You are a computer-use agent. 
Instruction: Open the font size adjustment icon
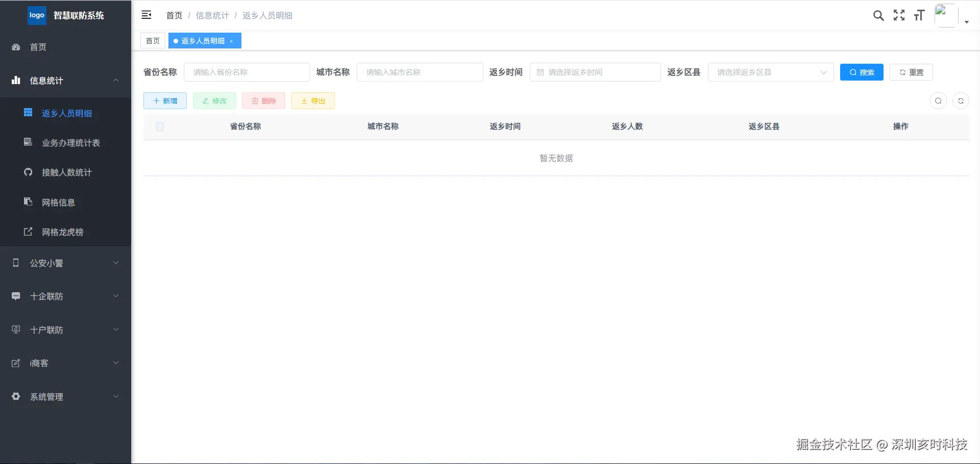coord(919,15)
